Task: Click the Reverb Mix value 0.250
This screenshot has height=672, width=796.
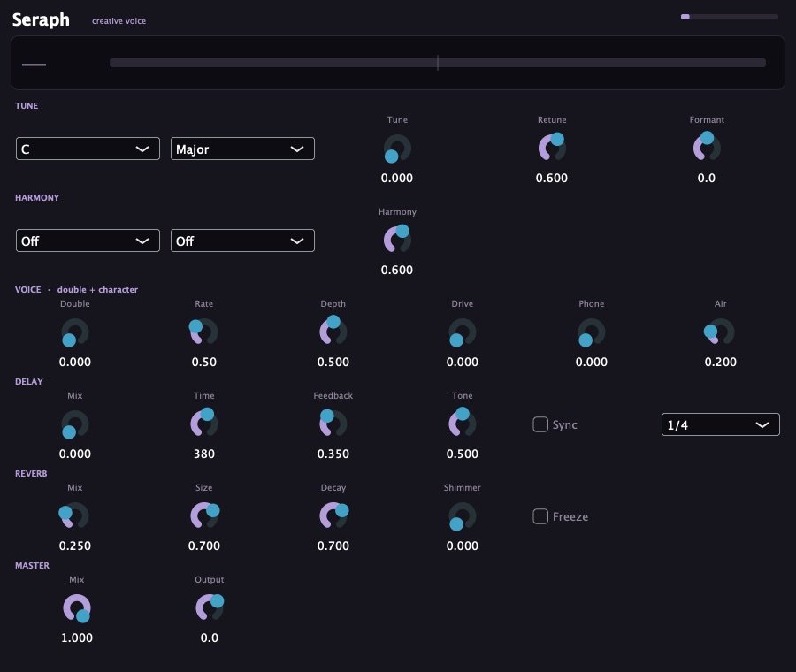Action: pos(75,546)
